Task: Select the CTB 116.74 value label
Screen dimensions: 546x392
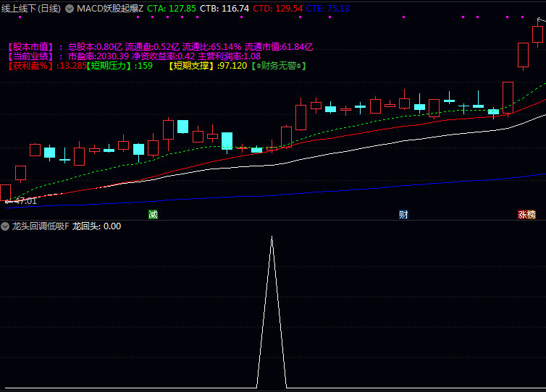Action: (224, 9)
